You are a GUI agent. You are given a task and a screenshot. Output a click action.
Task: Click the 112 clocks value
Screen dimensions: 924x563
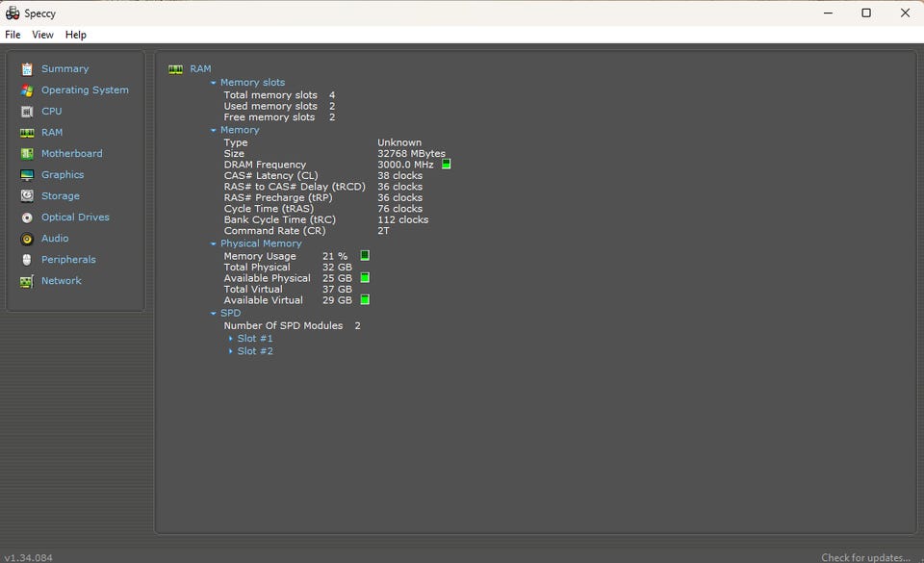[403, 219]
